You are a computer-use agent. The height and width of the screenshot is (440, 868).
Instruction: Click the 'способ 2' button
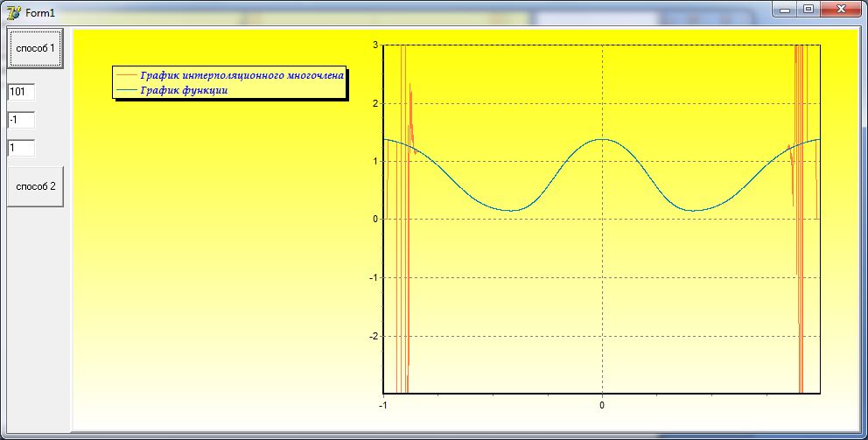[35, 186]
